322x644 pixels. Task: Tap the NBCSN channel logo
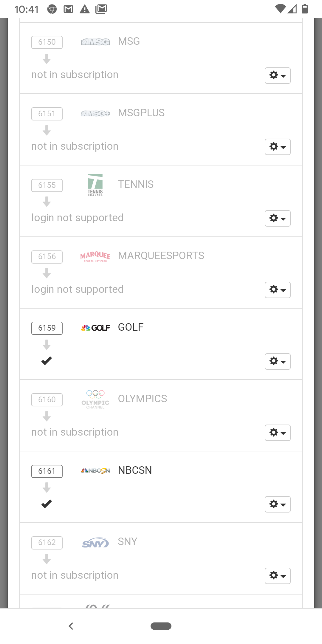pos(95,471)
